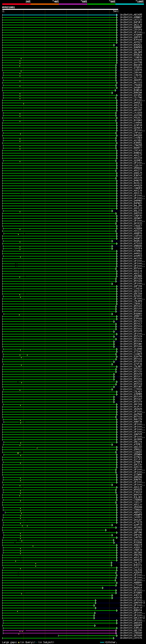Image resolution: width=146 pixels, height=644 pixels.
Task: Select hit label UniRef100_B7FK99
Action: point(131,40)
